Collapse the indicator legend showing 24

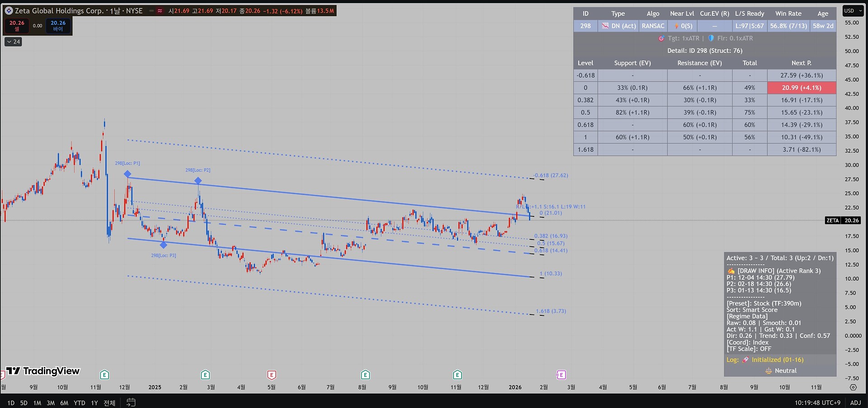tap(13, 42)
